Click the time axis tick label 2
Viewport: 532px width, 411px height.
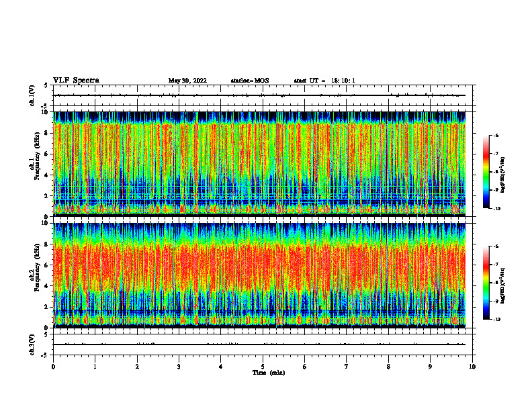click(x=137, y=367)
